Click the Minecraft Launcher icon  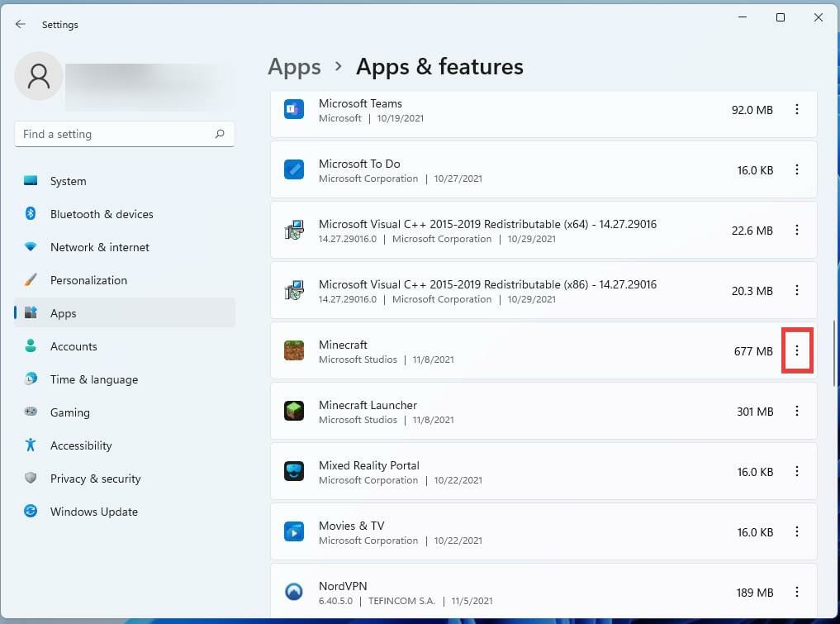tap(293, 411)
